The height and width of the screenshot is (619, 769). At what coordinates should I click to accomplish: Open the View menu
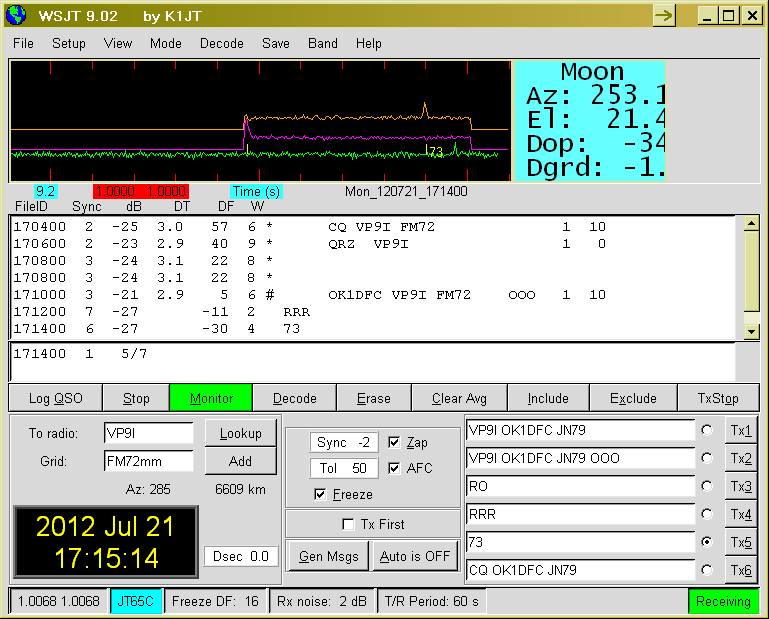pyautogui.click(x=118, y=44)
